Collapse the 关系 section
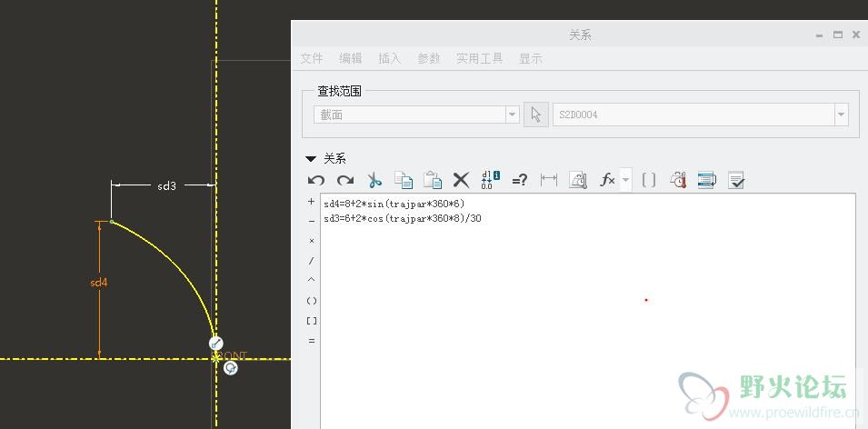The image size is (868, 429). pos(311,159)
